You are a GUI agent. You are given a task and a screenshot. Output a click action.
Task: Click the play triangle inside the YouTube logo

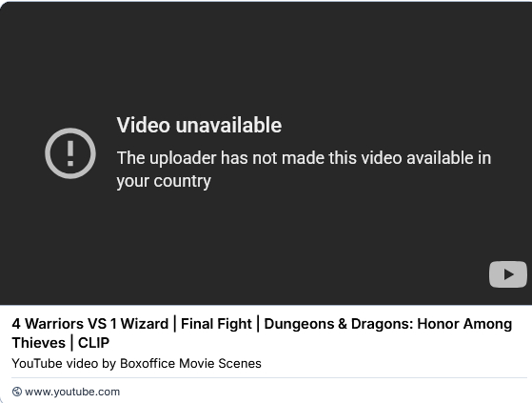click(x=508, y=274)
